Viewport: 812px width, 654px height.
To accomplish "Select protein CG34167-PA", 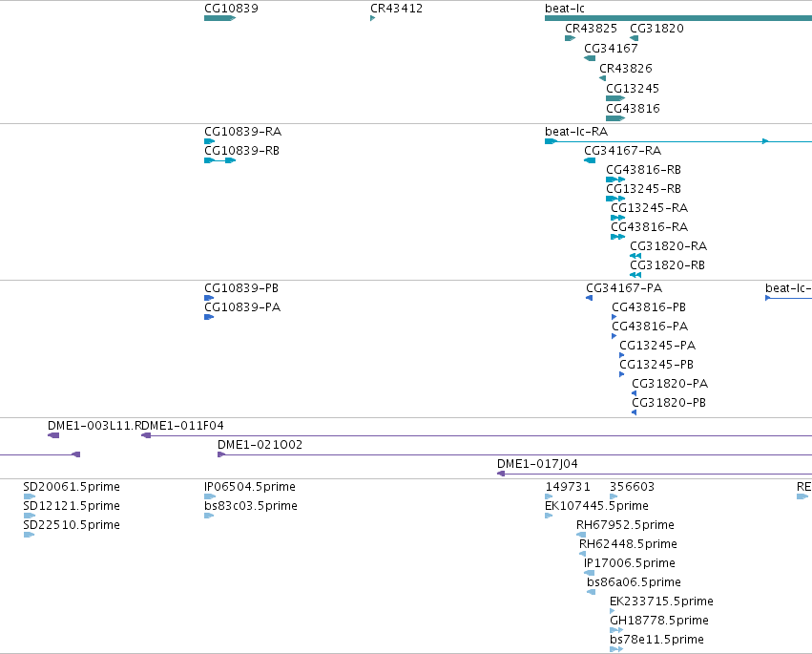I will [624, 288].
